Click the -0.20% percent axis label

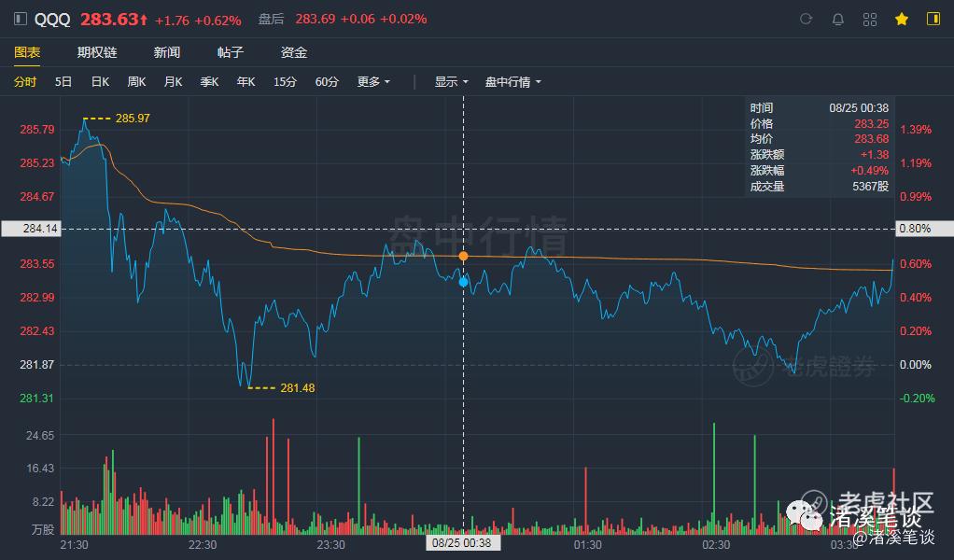(917, 399)
